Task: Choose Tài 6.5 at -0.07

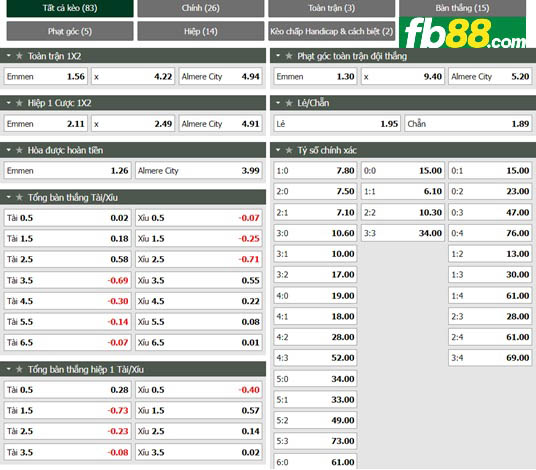Action: (x=67, y=342)
